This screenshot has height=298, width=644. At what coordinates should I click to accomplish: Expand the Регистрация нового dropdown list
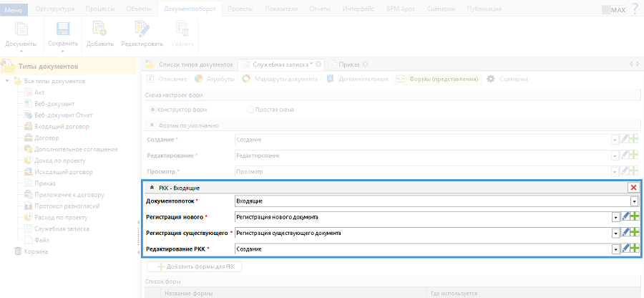coord(615,217)
